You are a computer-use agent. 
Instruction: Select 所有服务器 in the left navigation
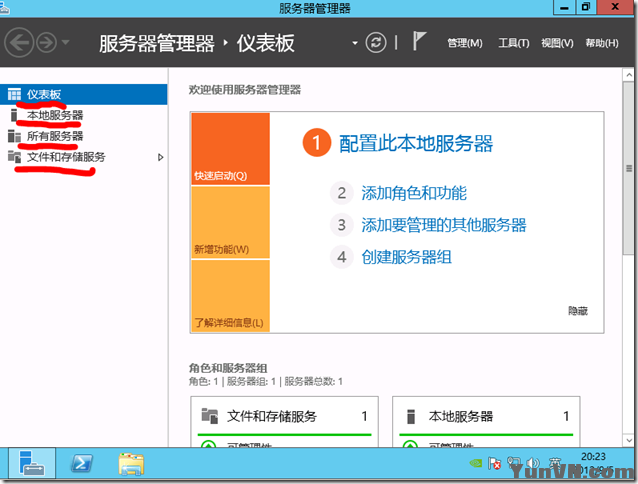pyautogui.click(x=83, y=136)
